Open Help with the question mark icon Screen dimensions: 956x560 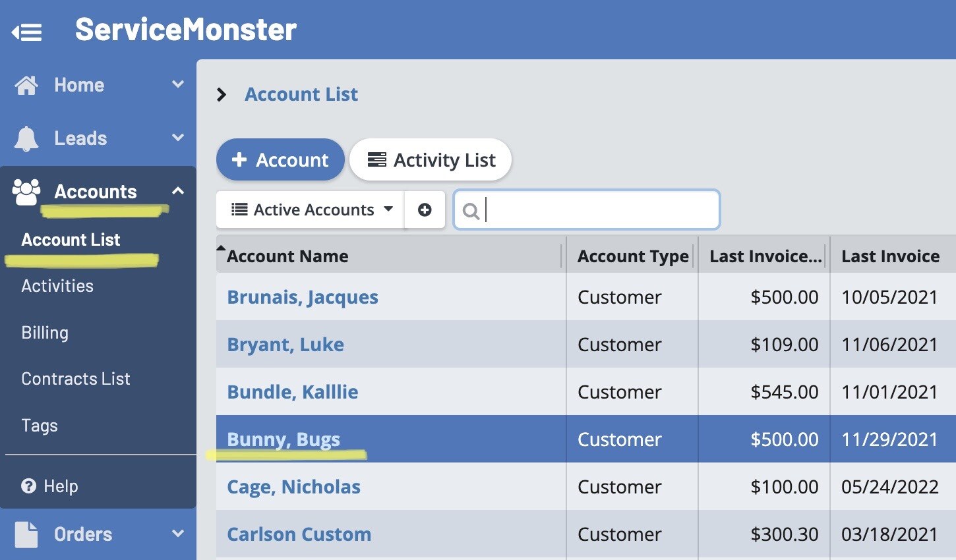coord(29,486)
